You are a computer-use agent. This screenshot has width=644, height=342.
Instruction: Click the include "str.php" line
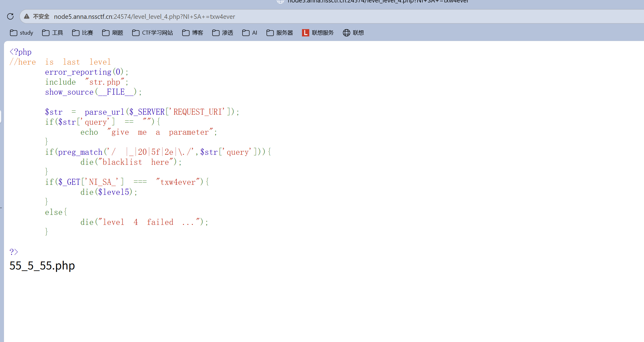tap(87, 82)
